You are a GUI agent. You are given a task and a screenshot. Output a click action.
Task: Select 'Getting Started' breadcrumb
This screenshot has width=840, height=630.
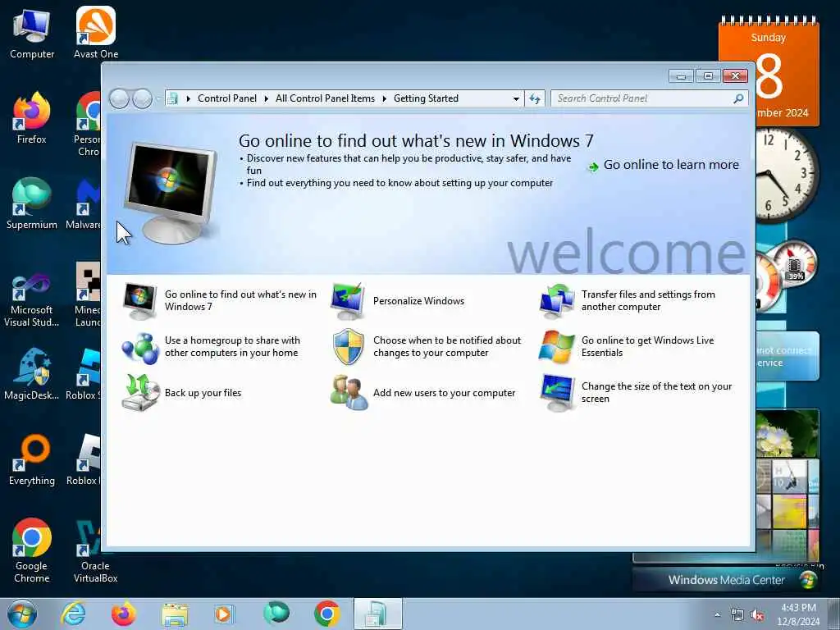(x=426, y=98)
